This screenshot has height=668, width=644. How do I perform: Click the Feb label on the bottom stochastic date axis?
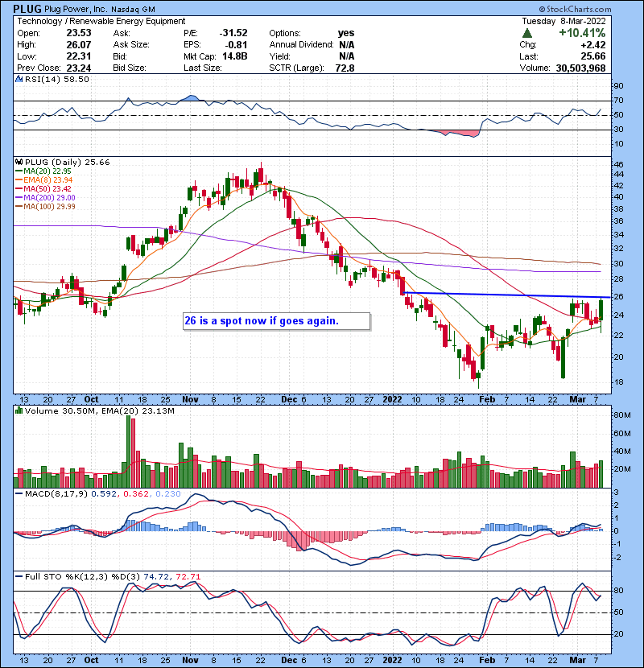coord(487,660)
